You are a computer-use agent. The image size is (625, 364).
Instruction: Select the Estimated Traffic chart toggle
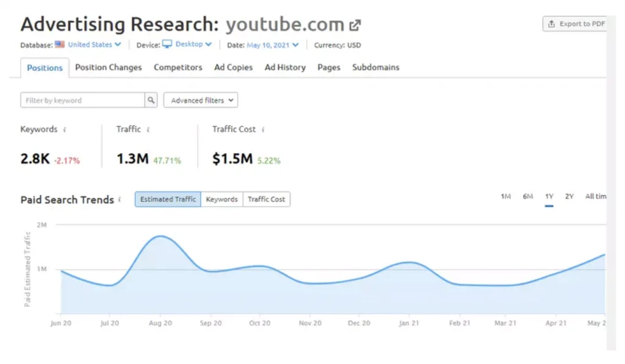point(168,199)
